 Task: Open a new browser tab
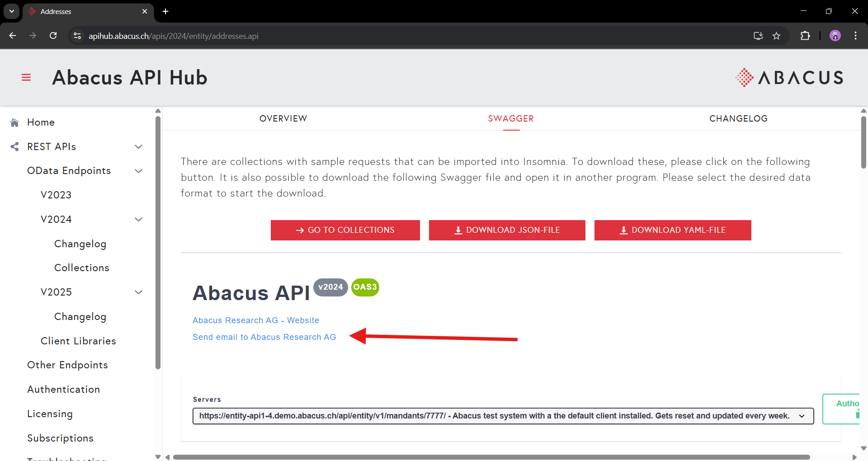point(165,11)
